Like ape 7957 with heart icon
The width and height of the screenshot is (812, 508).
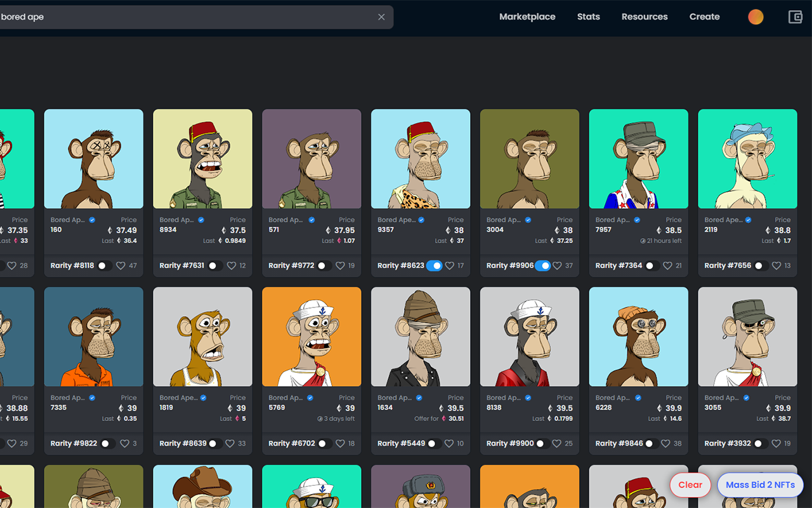coord(668,265)
